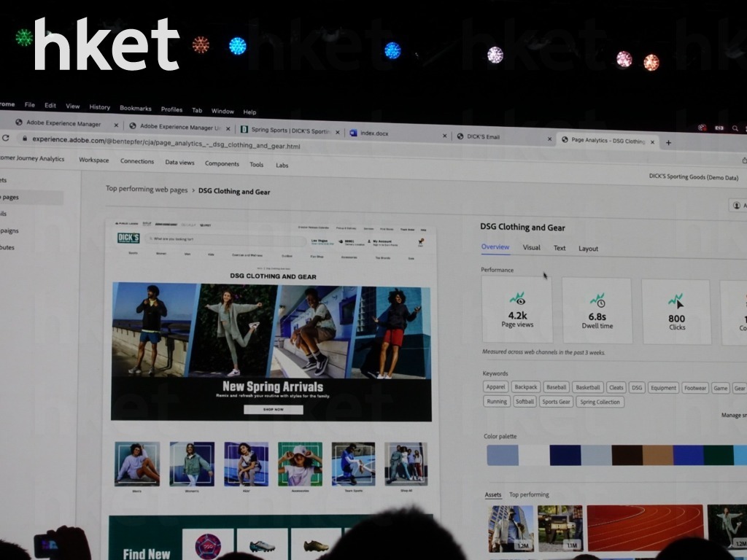Click SHOP NOW in the page preview
The width and height of the screenshot is (747, 560).
[274, 410]
